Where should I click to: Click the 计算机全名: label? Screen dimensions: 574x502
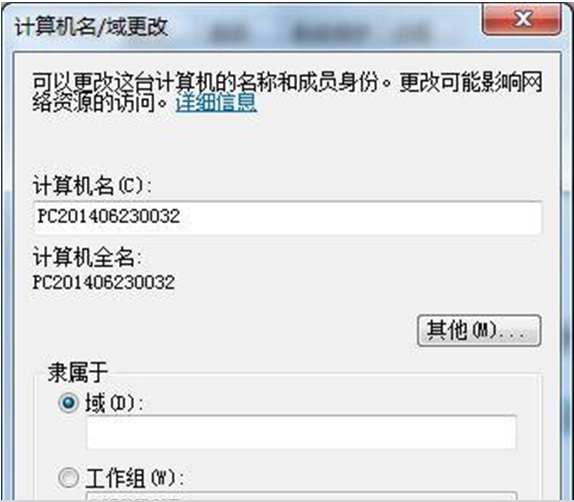pyautogui.click(x=87, y=257)
